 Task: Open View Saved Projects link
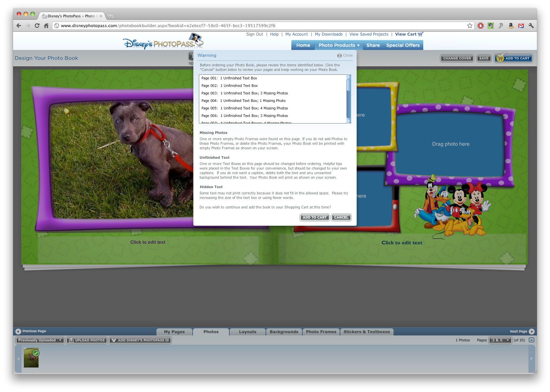369,34
